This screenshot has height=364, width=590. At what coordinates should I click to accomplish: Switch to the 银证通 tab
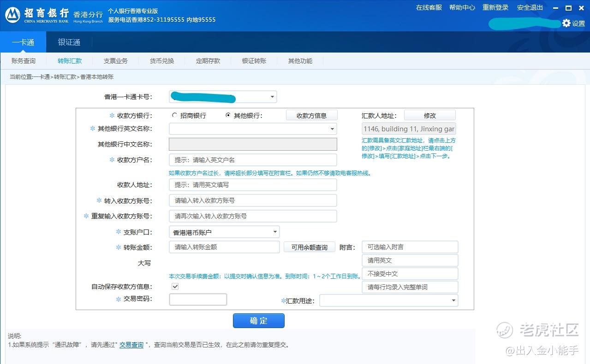[x=69, y=42]
